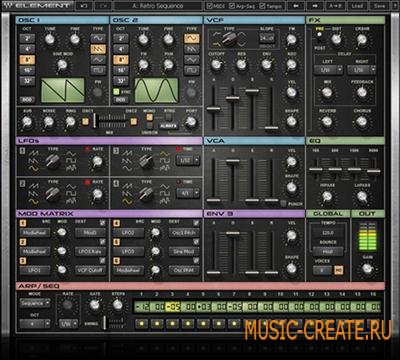This screenshot has height=360, width=400.
Task: Click the A→B copy button
Action: tap(335, 6)
